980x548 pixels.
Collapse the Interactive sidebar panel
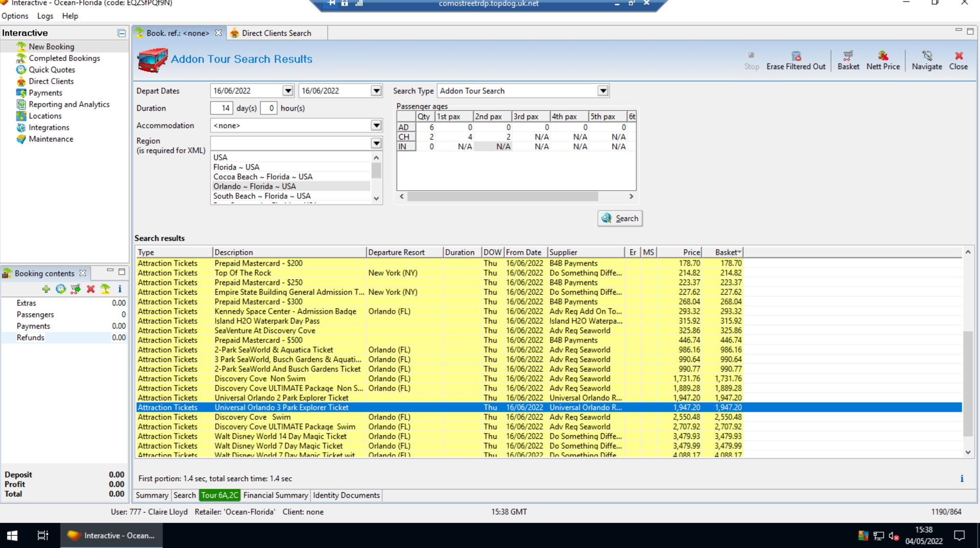[x=121, y=33]
